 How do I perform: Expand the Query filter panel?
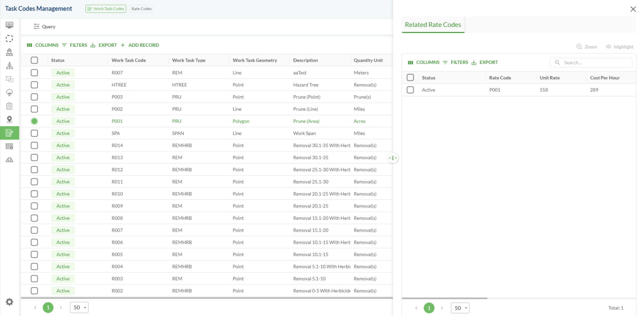point(44,27)
